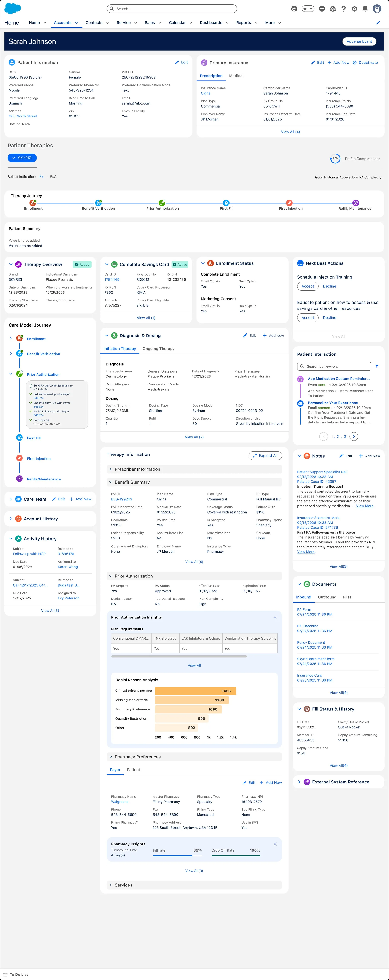The height and width of the screenshot is (980, 389).
Task: Click sparkle icon in Prior Authorization Insights
Action: (276, 617)
